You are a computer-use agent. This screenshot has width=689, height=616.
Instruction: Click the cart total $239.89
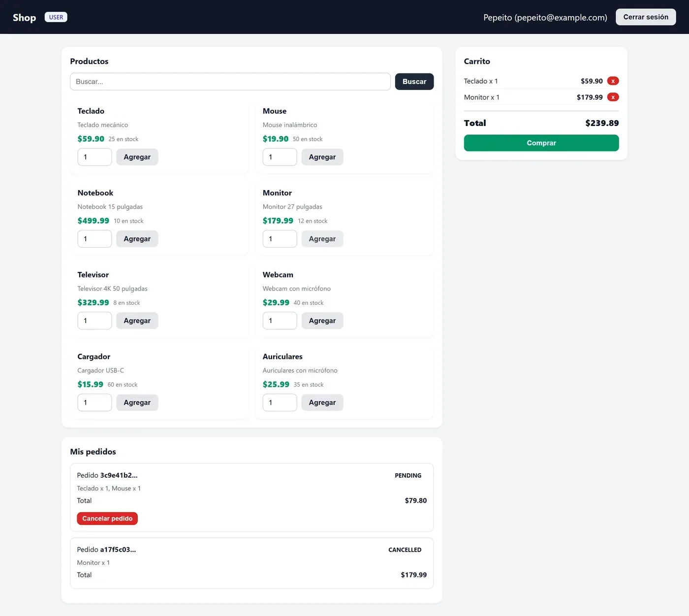pos(602,123)
